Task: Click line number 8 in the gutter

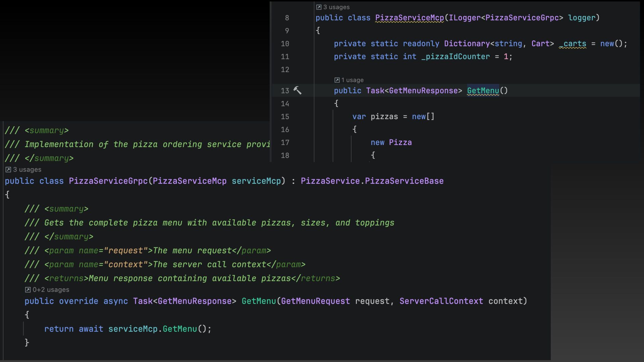Action: tap(287, 18)
